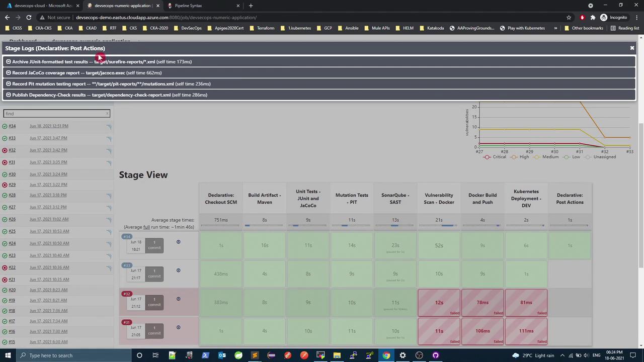Open the Ansible bookmark folder

[348, 28]
